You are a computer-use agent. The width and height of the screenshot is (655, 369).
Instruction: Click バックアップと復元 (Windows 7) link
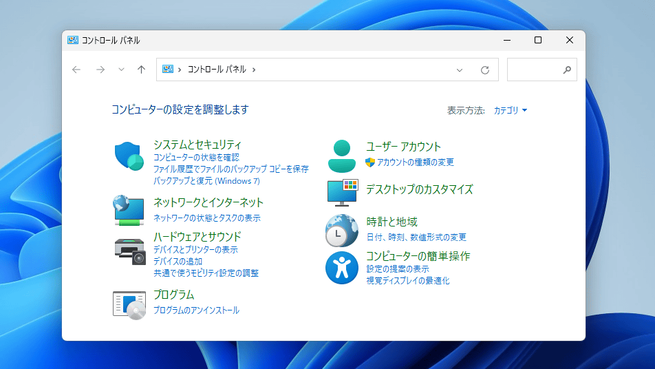206,181
